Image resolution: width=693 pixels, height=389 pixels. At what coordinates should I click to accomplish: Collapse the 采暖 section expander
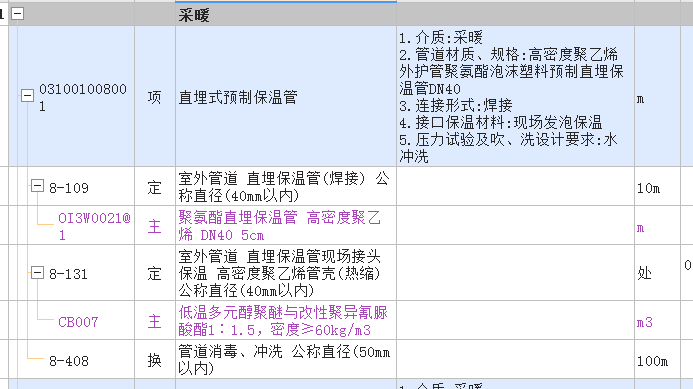pyautogui.click(x=17, y=14)
